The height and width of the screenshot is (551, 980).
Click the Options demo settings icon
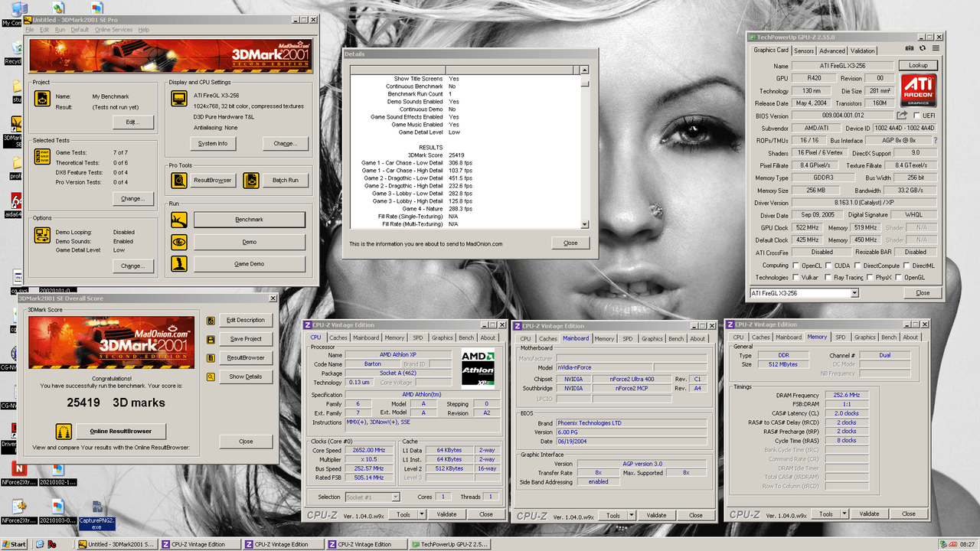(42, 235)
